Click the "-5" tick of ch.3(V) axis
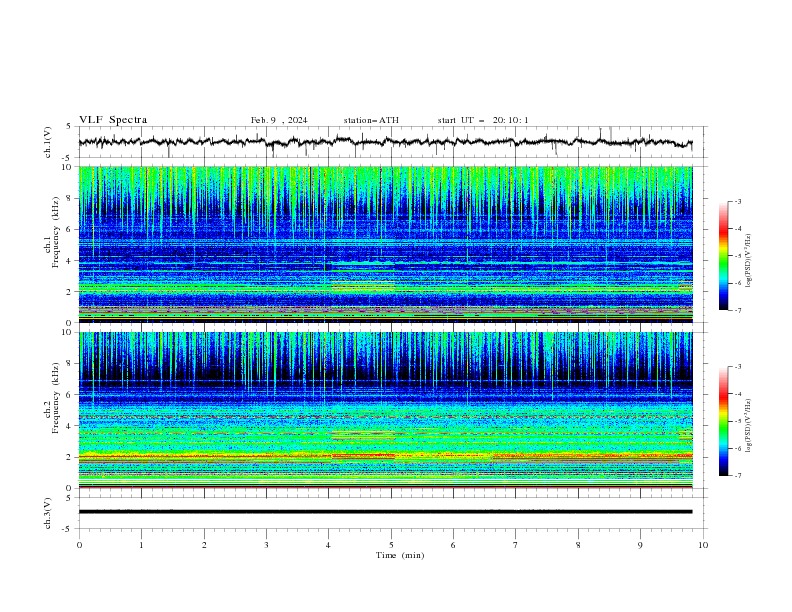The image size is (792, 612). (68, 529)
